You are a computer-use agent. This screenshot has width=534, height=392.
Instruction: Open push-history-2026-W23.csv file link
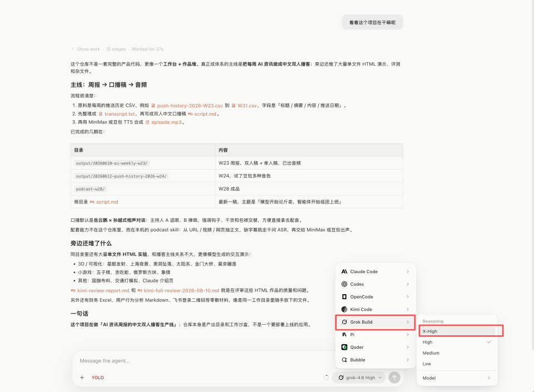[187, 106]
